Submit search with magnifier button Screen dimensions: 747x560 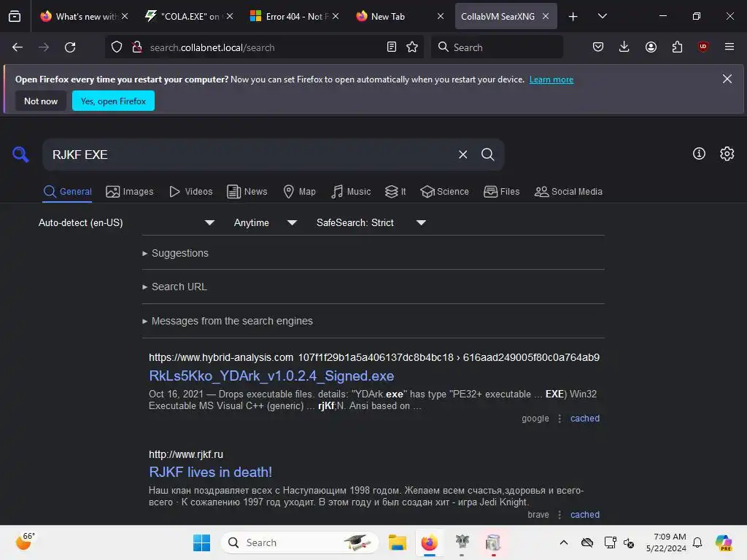click(488, 155)
